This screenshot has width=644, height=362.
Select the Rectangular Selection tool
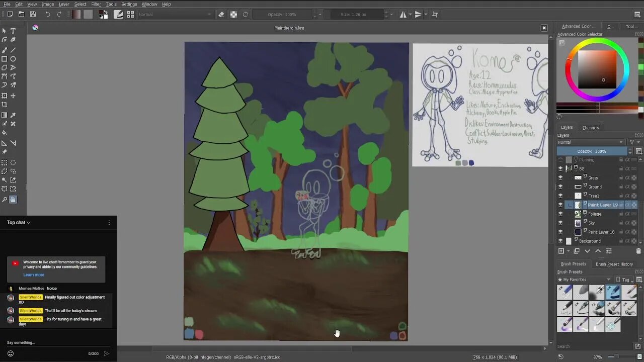click(5, 162)
